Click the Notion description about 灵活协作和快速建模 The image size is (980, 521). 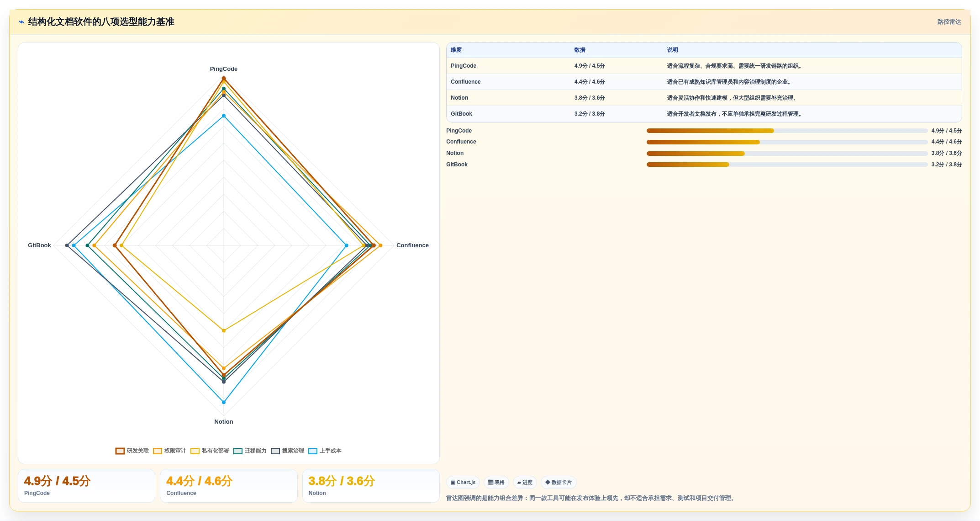732,98
